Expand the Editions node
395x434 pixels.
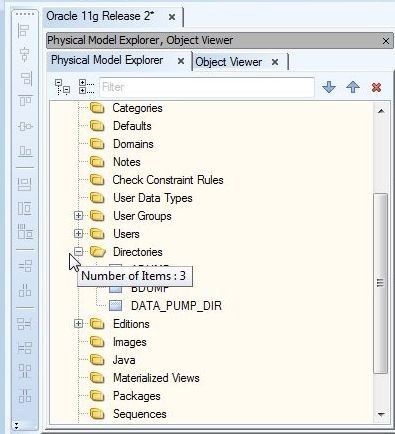78,324
